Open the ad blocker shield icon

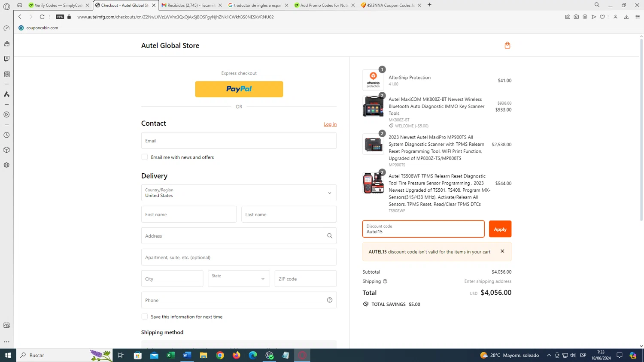coord(585,17)
